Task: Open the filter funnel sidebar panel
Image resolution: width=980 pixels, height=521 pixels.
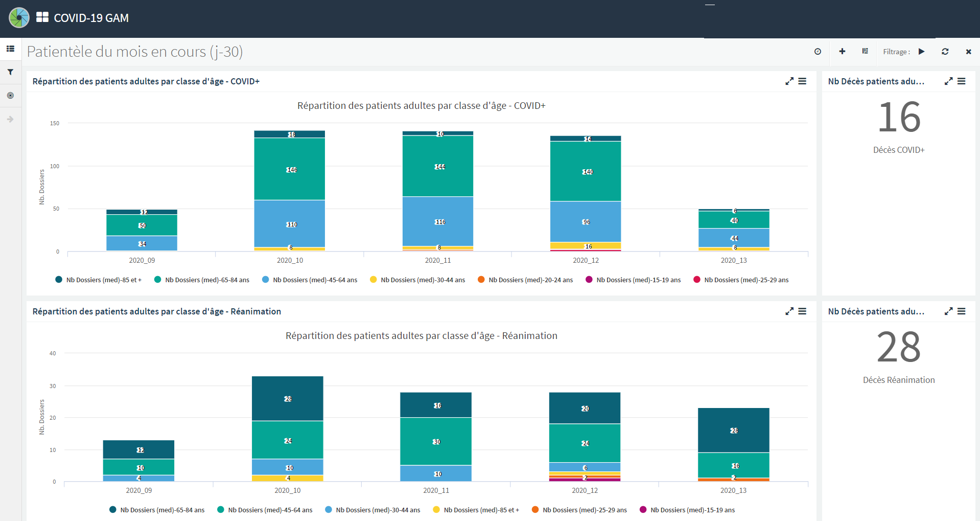Action: [x=10, y=72]
